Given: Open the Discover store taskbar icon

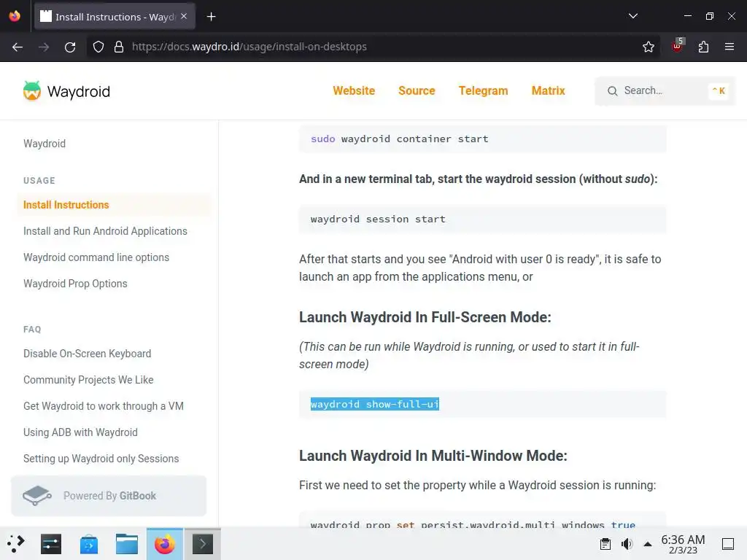Looking at the screenshot, I should click(89, 544).
